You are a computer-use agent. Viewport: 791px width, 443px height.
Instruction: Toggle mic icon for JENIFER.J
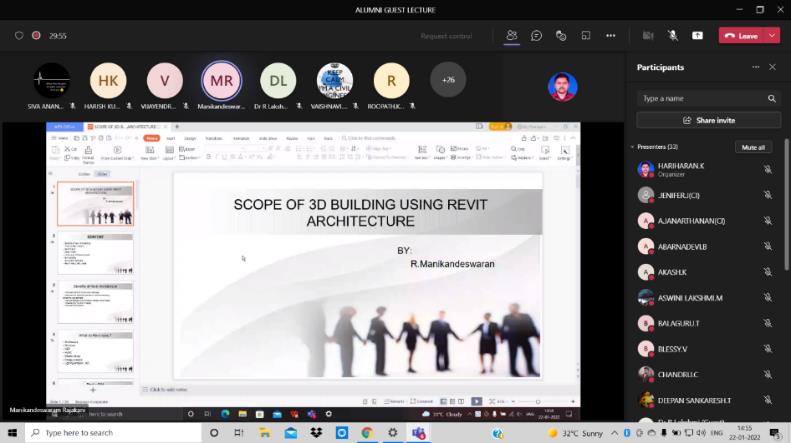click(x=768, y=195)
